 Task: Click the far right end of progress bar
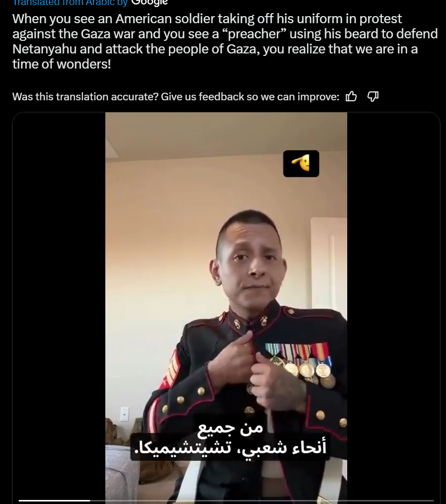(x=432, y=500)
